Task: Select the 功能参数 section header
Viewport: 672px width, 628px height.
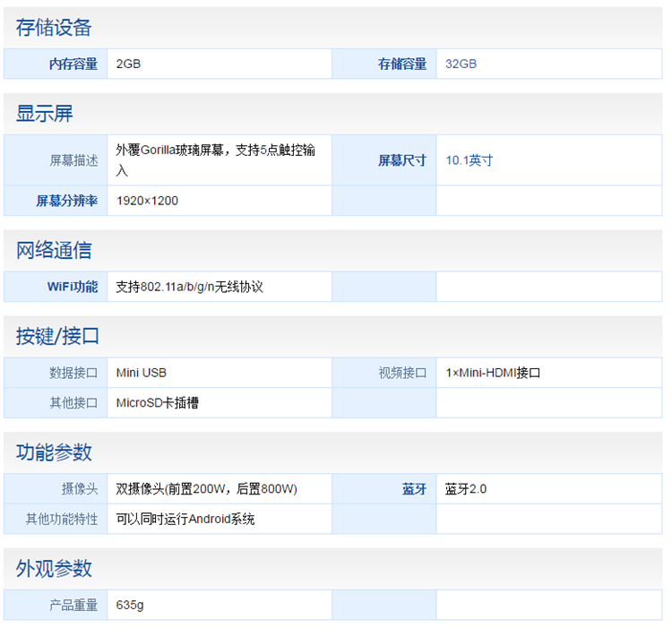Action: pyautogui.click(x=54, y=452)
